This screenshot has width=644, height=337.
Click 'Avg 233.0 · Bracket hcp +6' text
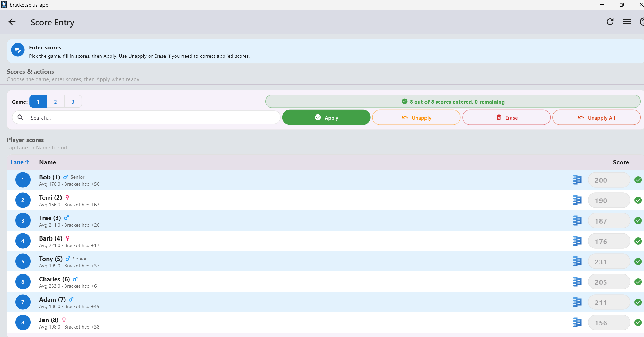click(68, 286)
